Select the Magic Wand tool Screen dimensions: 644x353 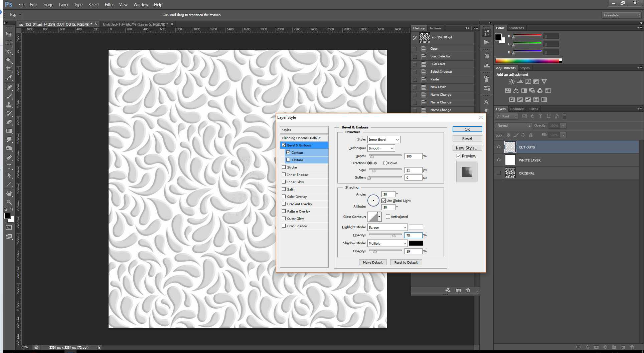[x=9, y=60]
